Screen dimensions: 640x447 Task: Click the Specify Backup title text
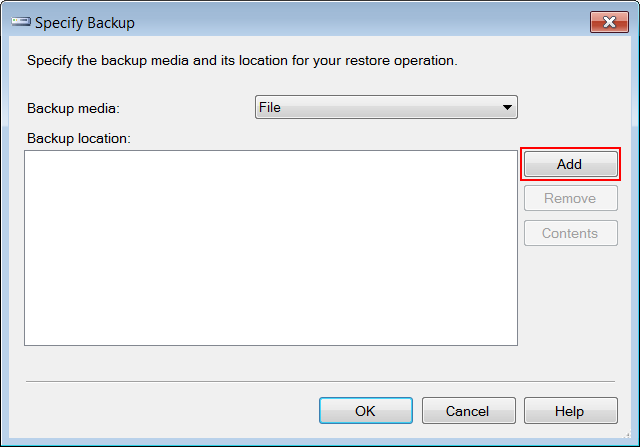point(85,23)
